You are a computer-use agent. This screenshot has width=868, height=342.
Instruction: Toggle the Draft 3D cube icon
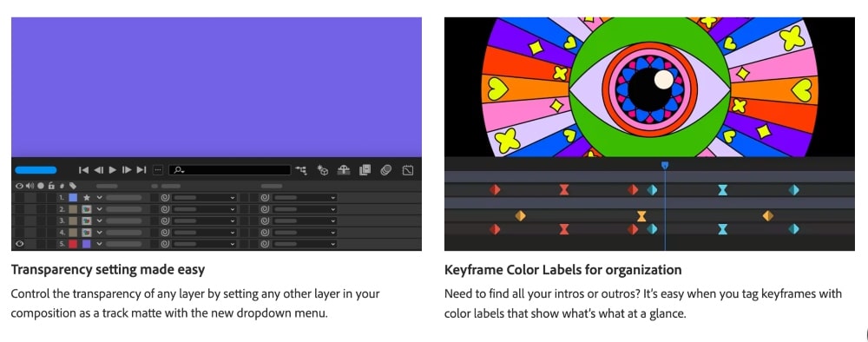pyautogui.click(x=323, y=170)
